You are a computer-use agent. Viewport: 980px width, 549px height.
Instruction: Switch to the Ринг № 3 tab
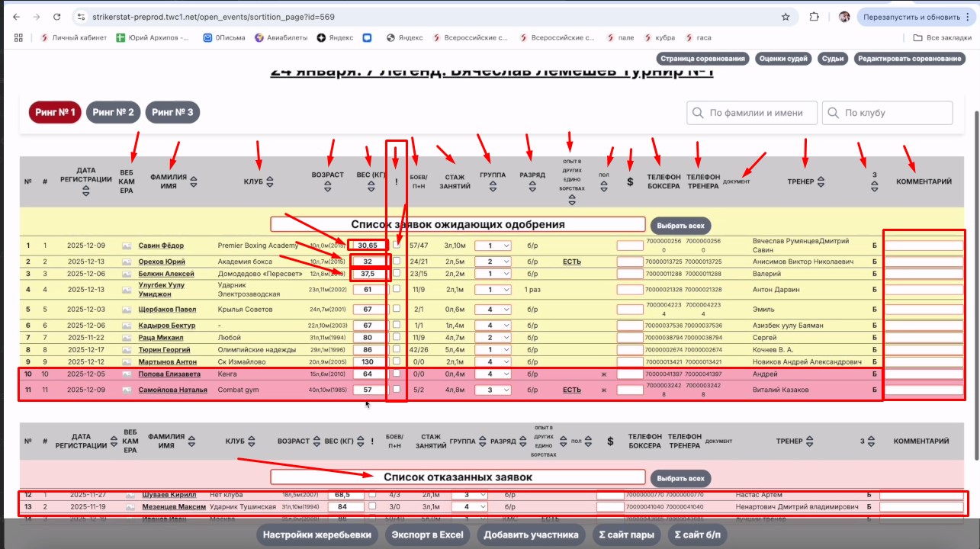(x=172, y=113)
